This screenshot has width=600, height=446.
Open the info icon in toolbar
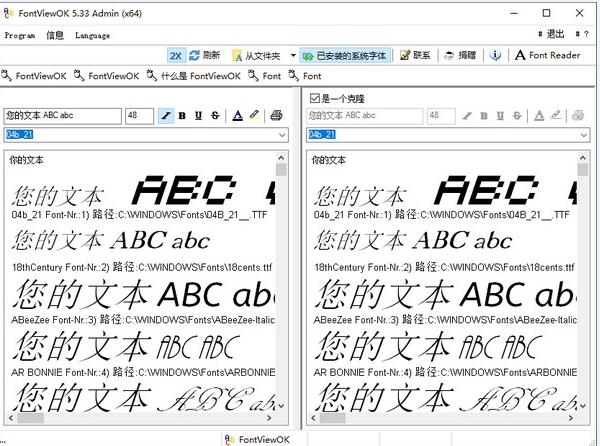tap(495, 55)
